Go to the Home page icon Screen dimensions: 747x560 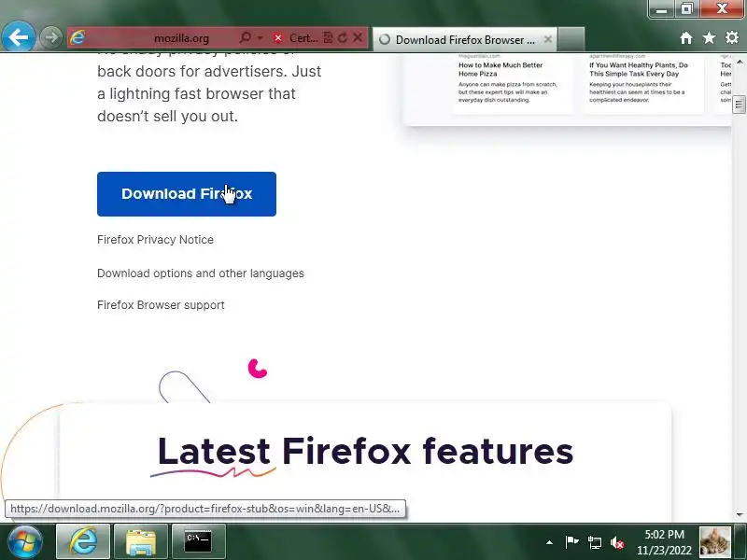(686, 37)
